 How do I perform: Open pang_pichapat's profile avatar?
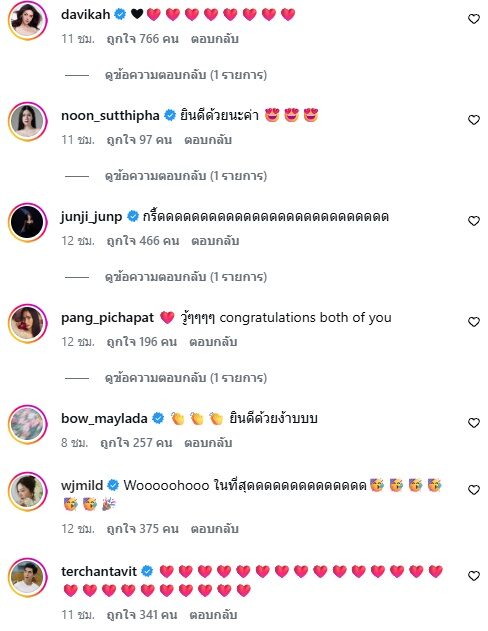pyautogui.click(x=28, y=324)
